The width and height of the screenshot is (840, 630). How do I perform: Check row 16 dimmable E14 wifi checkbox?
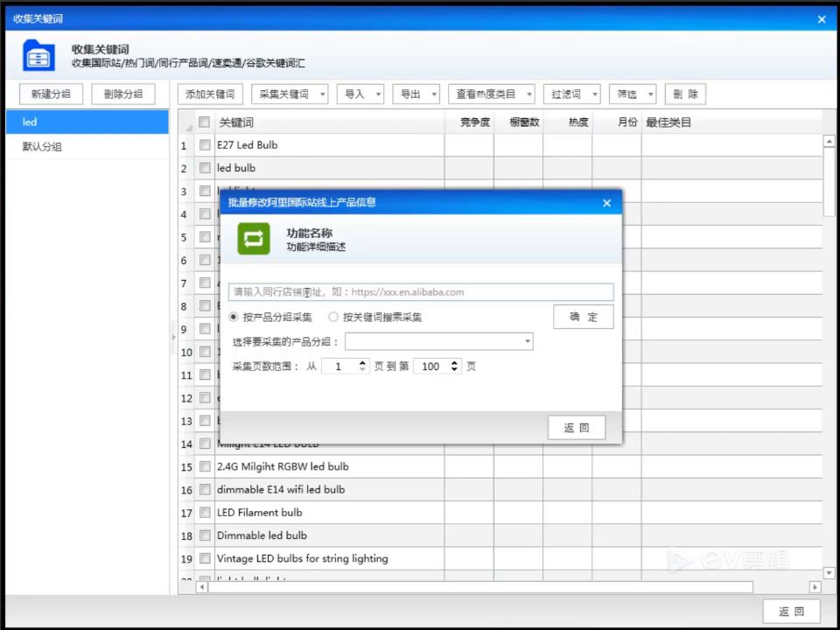tap(205, 490)
